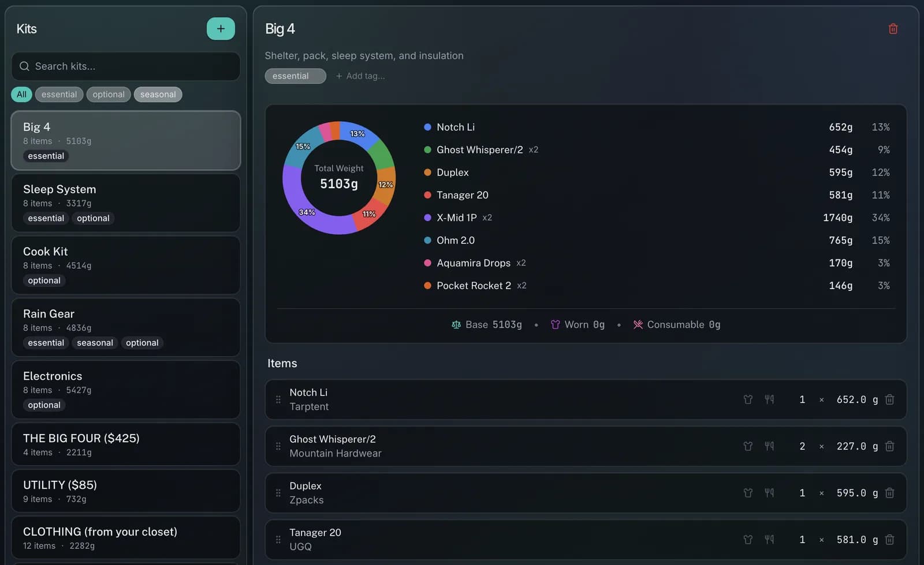Delete the Duplex item row

(889, 493)
